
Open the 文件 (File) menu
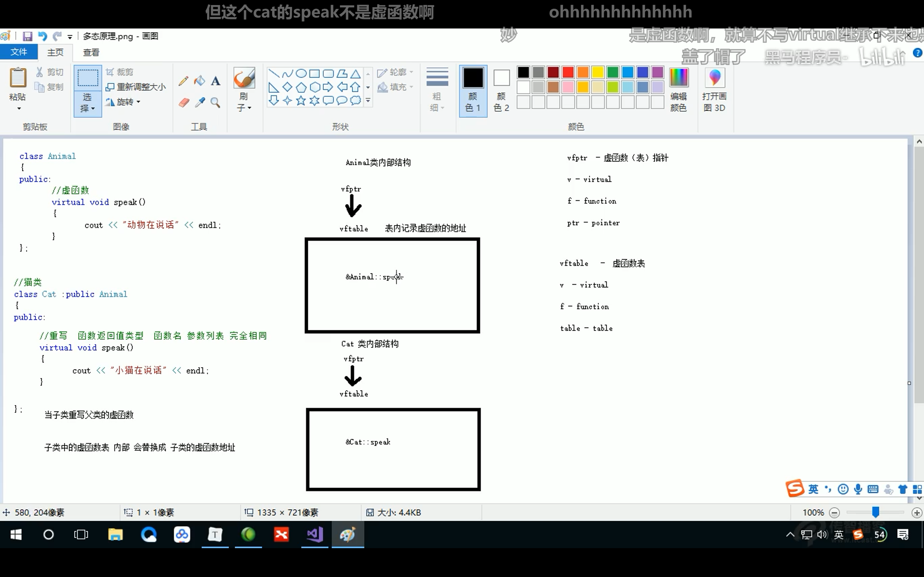tap(19, 52)
